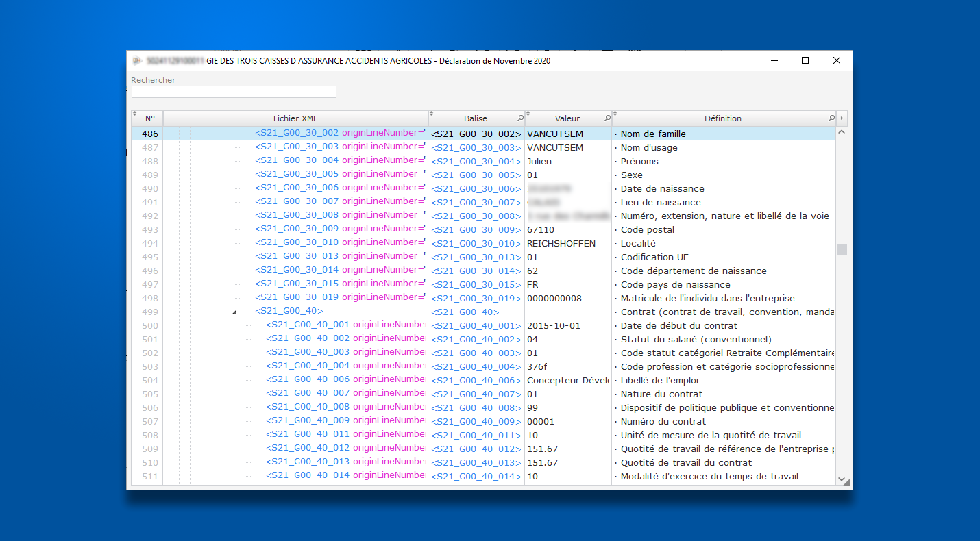Click the value 2015-10-01
Screen dimensions: 980x541
click(x=554, y=326)
